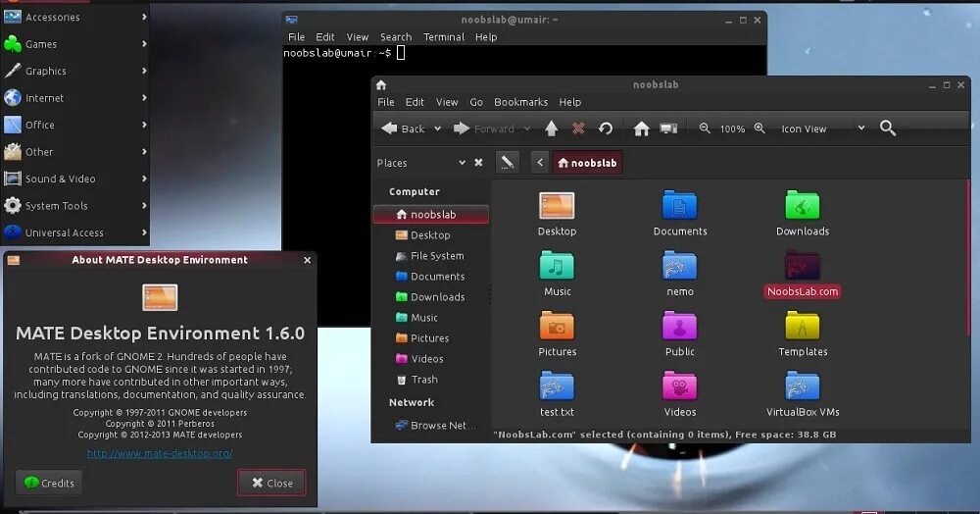
Task: Open the Music folder icon
Action: [557, 266]
